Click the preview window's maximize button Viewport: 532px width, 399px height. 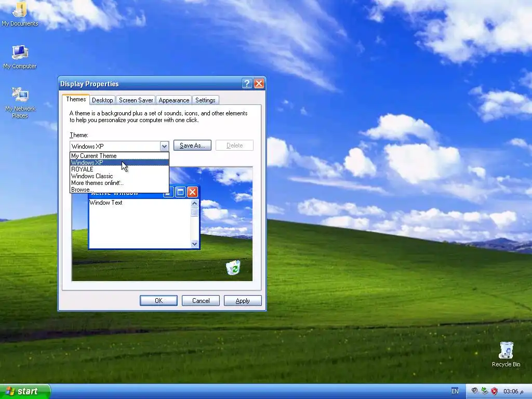[x=180, y=192]
